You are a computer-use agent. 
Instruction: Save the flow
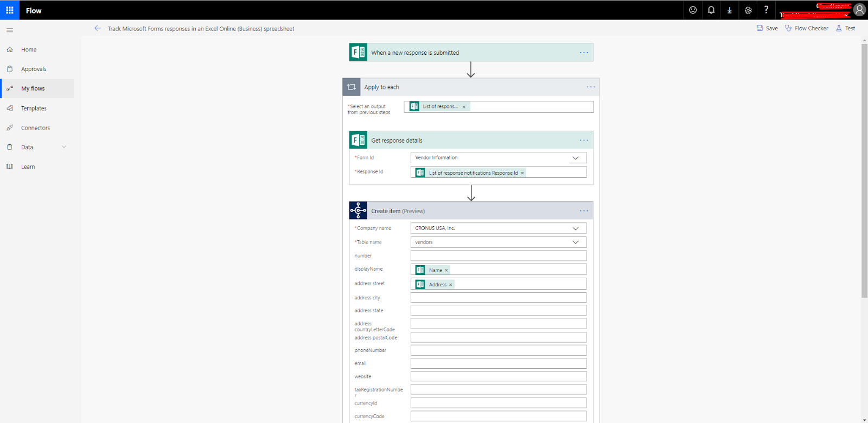click(767, 28)
